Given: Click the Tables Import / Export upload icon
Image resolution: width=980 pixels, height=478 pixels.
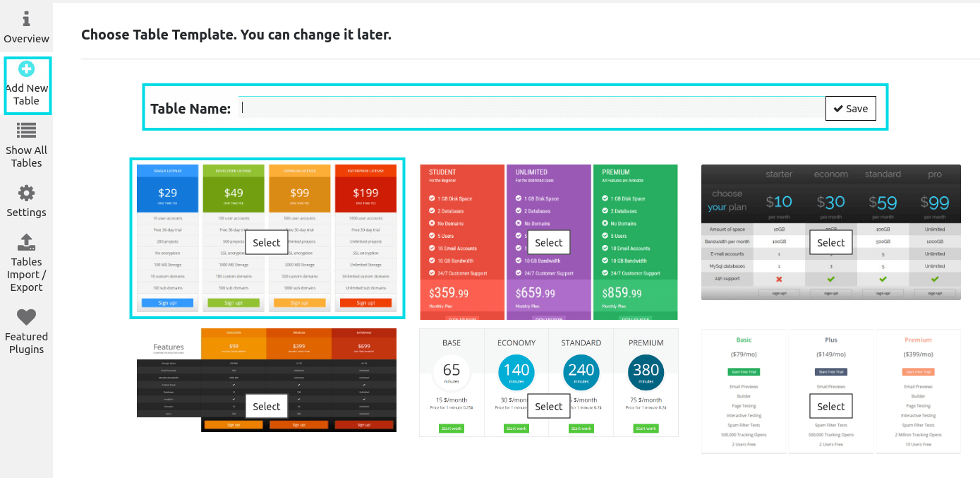Looking at the screenshot, I should (26, 242).
